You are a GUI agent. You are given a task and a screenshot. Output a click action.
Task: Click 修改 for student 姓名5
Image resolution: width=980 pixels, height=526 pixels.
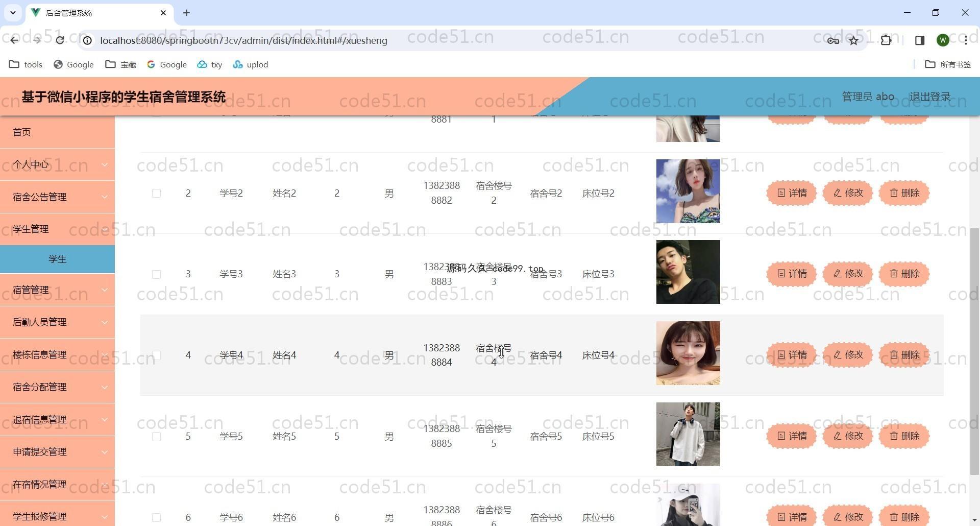click(848, 436)
